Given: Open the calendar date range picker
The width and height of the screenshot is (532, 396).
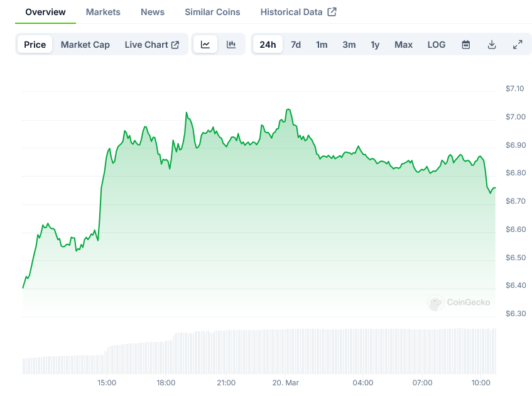Looking at the screenshot, I should coord(466,45).
